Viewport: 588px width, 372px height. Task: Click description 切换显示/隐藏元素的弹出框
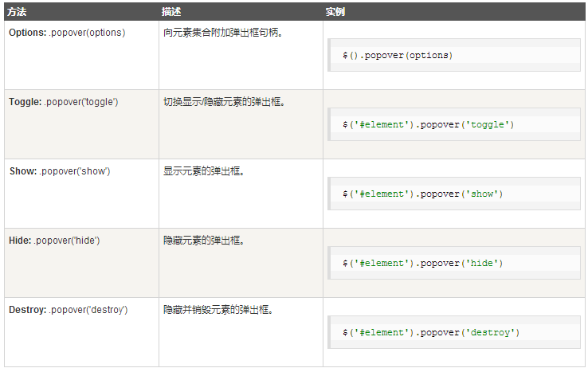[224, 102]
